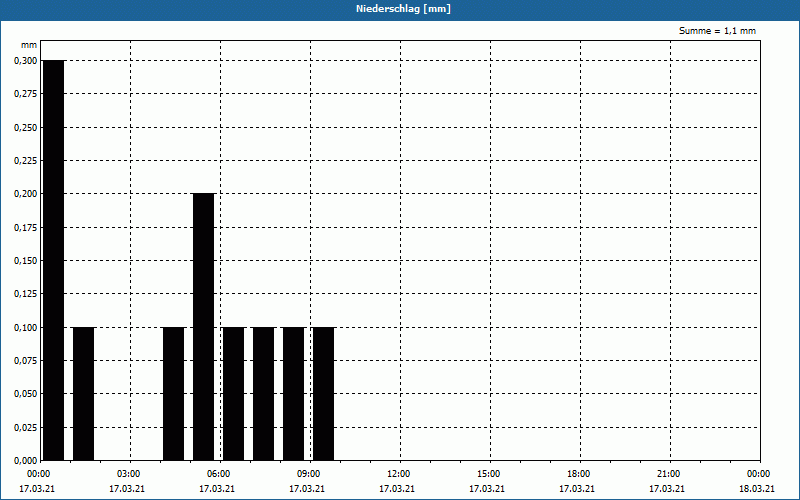This screenshot has width=800, height=500.
Task: Click the 18:00 time label
Action: (x=579, y=474)
